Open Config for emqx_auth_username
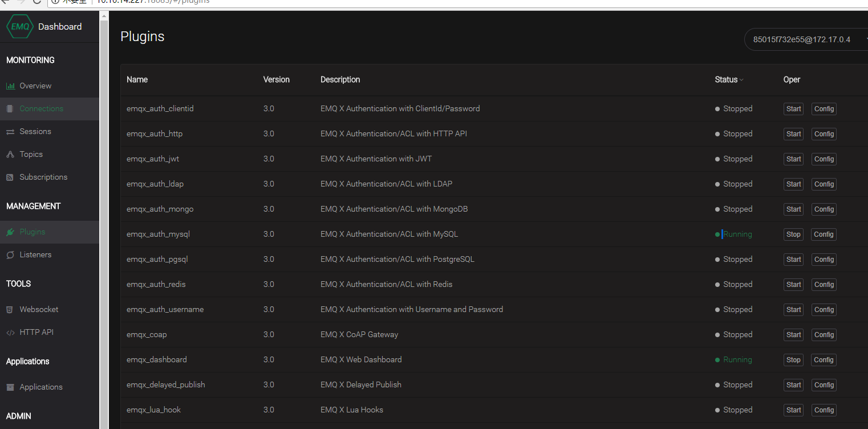868x429 pixels. click(824, 310)
